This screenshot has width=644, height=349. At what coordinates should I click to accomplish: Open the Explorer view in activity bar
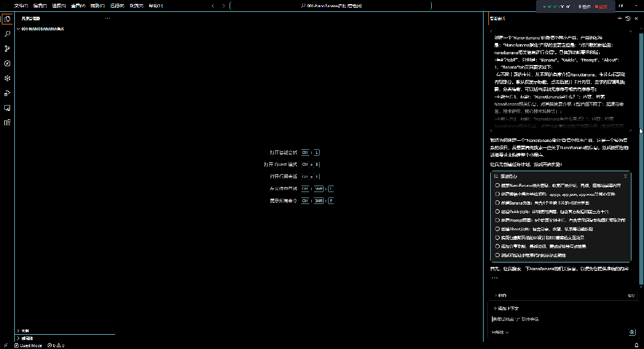point(7,19)
